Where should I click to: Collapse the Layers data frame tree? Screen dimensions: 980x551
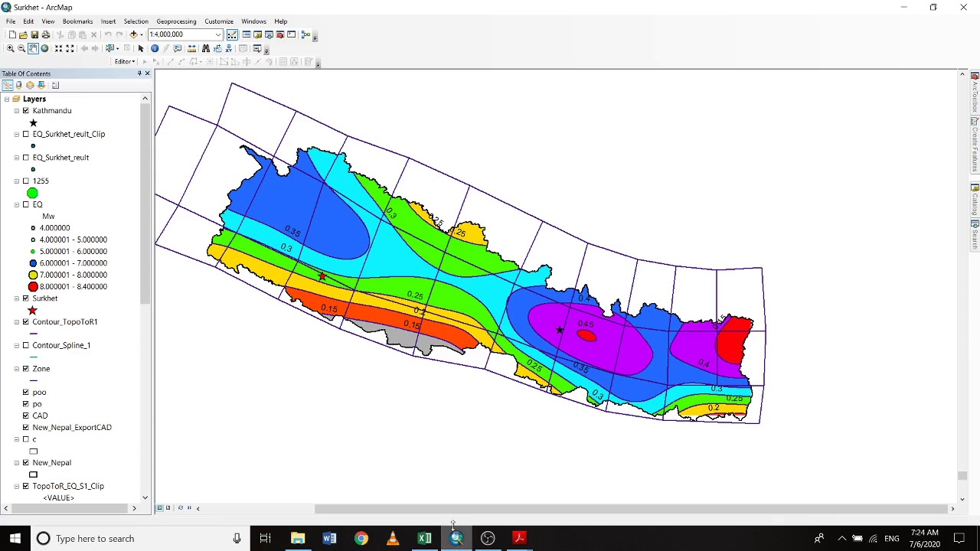click(x=7, y=99)
